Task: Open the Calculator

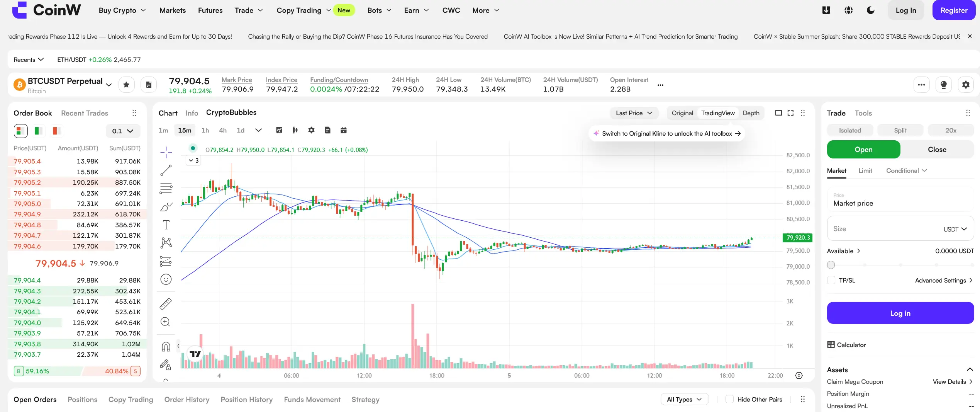Action: tap(846, 345)
